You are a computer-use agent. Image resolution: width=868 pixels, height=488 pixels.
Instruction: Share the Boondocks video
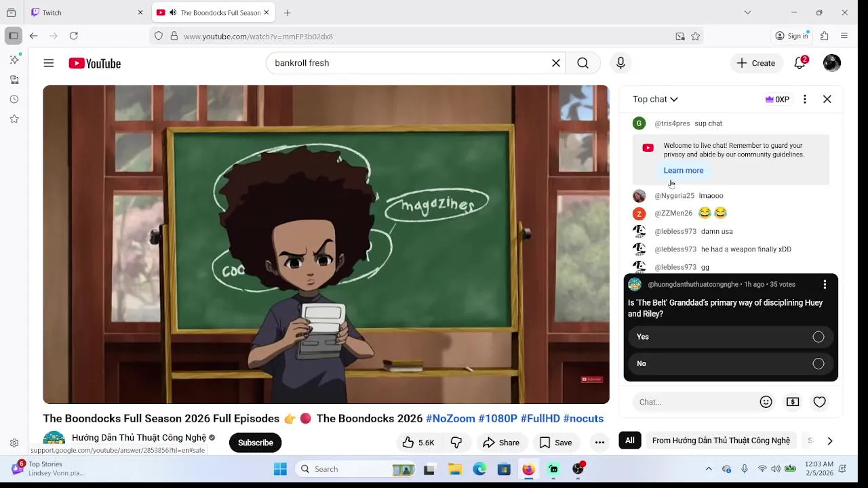500,443
